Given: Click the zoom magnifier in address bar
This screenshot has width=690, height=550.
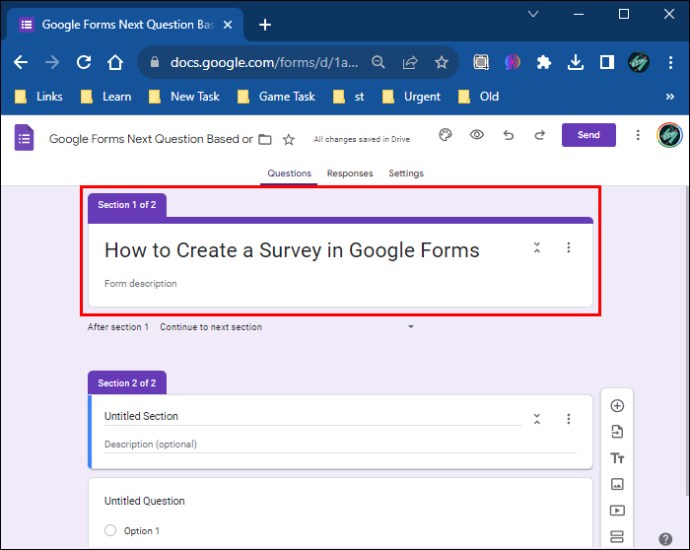Looking at the screenshot, I should point(378,62).
